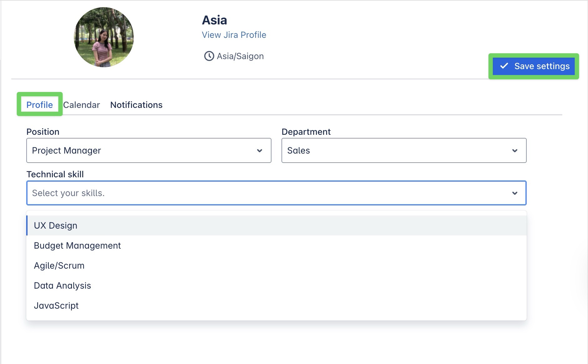Open the Calendar tab

[x=81, y=105]
